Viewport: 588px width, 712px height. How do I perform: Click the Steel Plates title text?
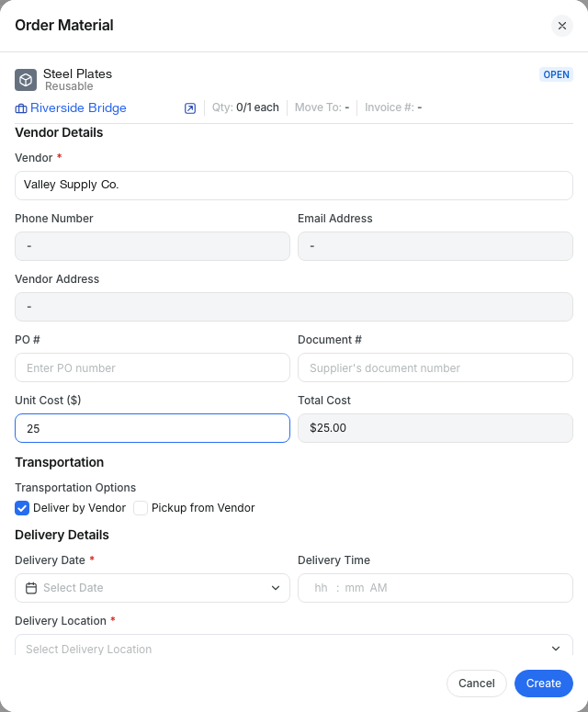tap(78, 73)
